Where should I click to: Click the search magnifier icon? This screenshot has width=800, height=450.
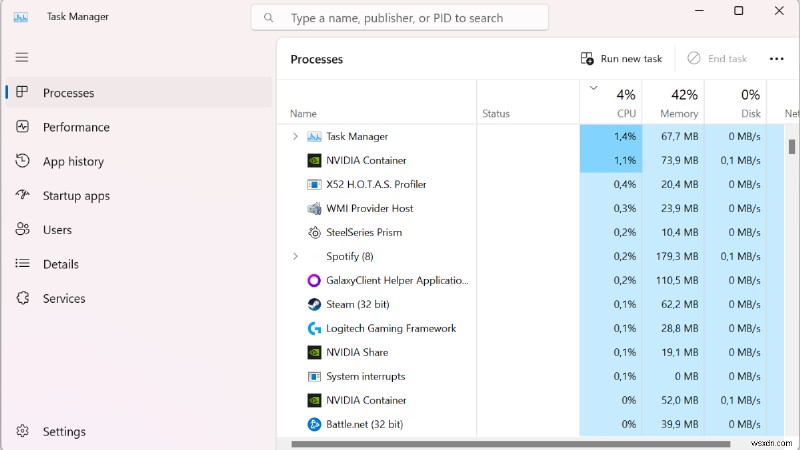click(268, 18)
